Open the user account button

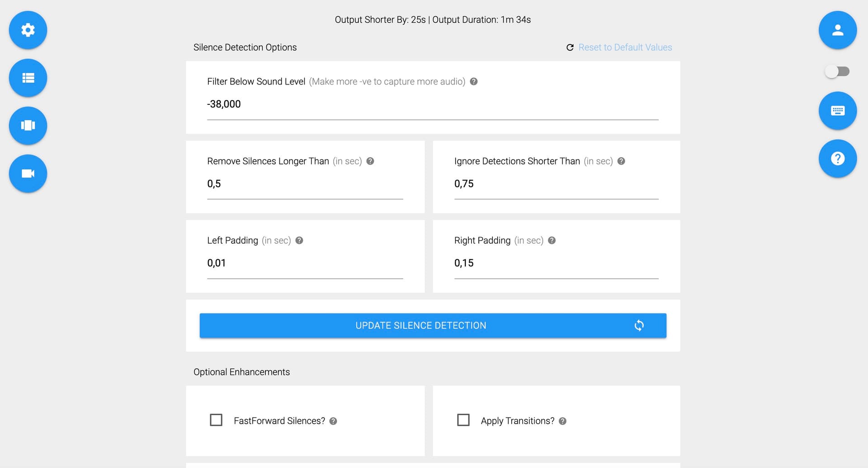coord(837,30)
